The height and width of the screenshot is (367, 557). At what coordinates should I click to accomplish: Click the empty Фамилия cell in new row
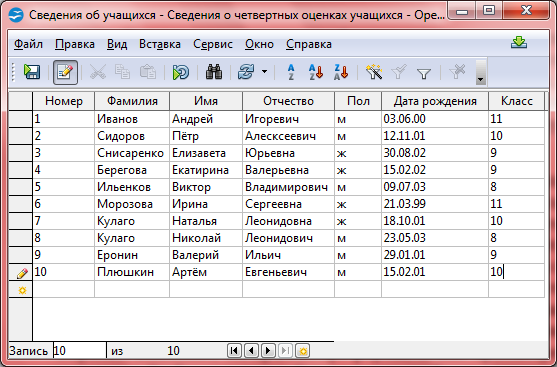pyautogui.click(x=132, y=289)
